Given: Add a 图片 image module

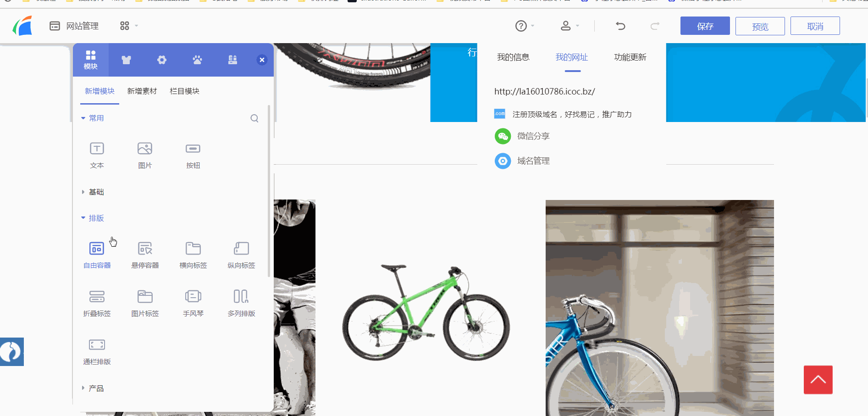Looking at the screenshot, I should pyautogui.click(x=145, y=155).
